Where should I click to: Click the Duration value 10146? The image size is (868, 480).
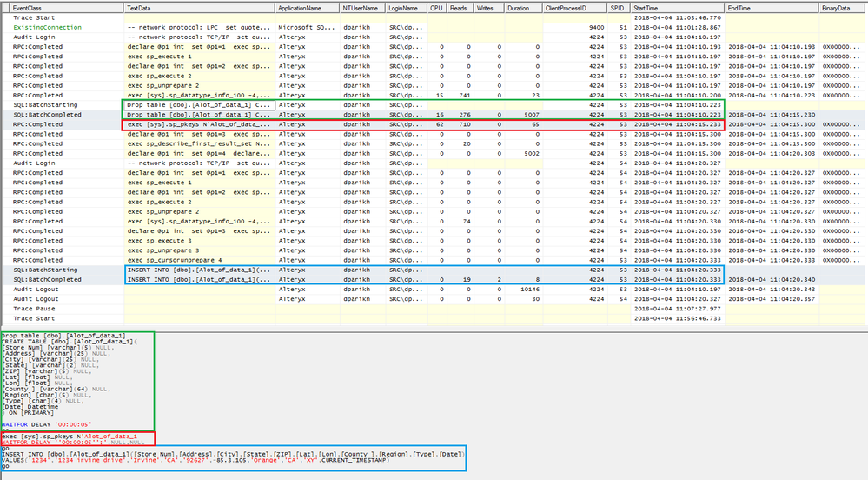pyautogui.click(x=530, y=290)
